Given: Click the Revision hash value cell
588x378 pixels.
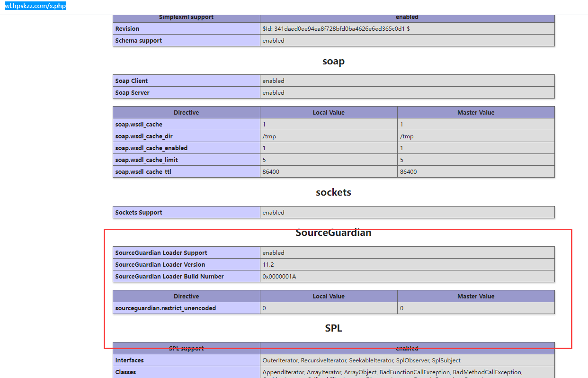Looking at the screenshot, I should point(336,29).
